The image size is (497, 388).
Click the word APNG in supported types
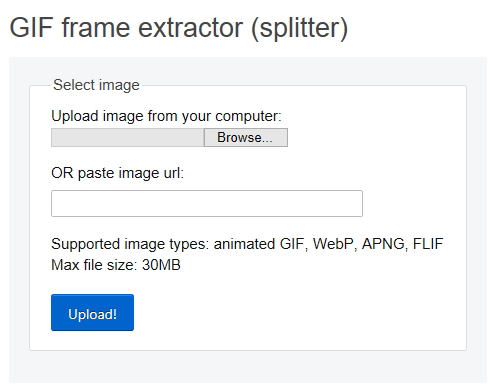tap(384, 244)
